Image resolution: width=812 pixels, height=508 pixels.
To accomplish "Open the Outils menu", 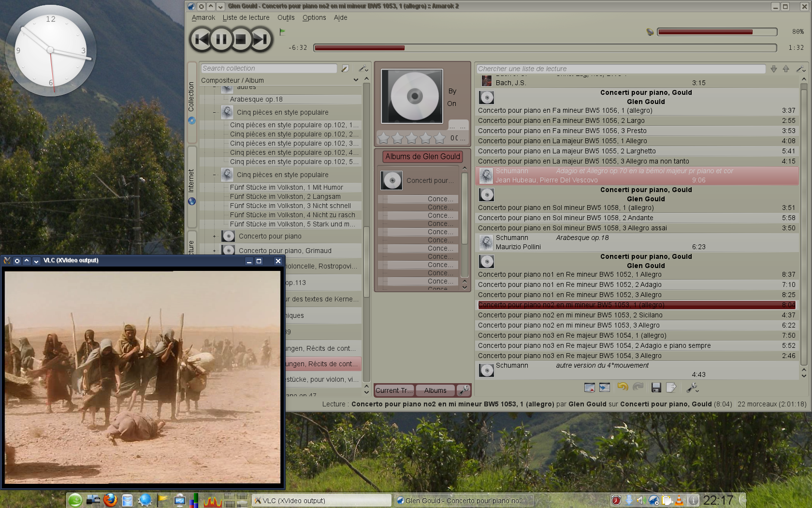I will (286, 17).
